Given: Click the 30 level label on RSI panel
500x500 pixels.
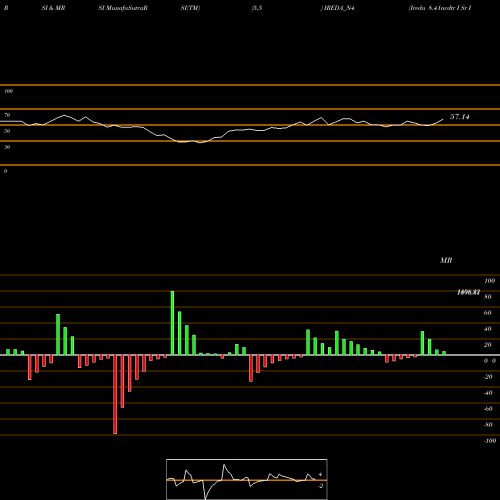Looking at the screenshot, I should click(x=7, y=147).
